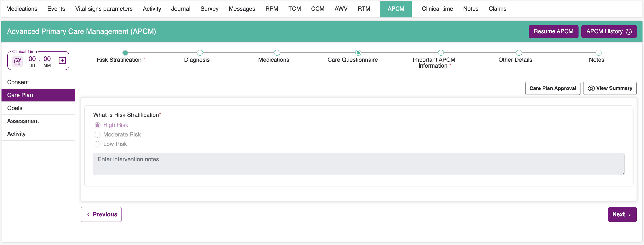Select the High Risk radio button

click(x=97, y=125)
